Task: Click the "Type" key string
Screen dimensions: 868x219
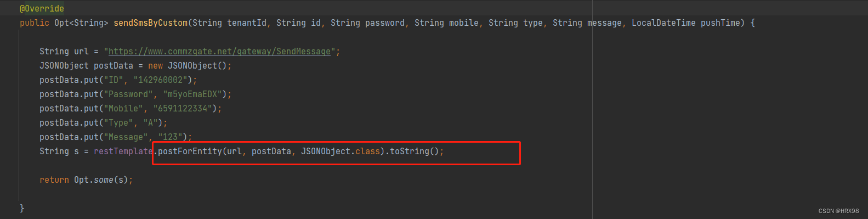Action: tap(118, 123)
